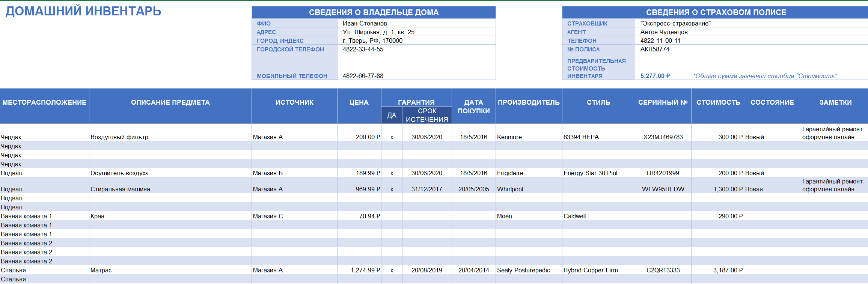Viewport: 868px width, 284px height.
Task: Click the price cell "189.99 ₽"
Action: click(359, 173)
